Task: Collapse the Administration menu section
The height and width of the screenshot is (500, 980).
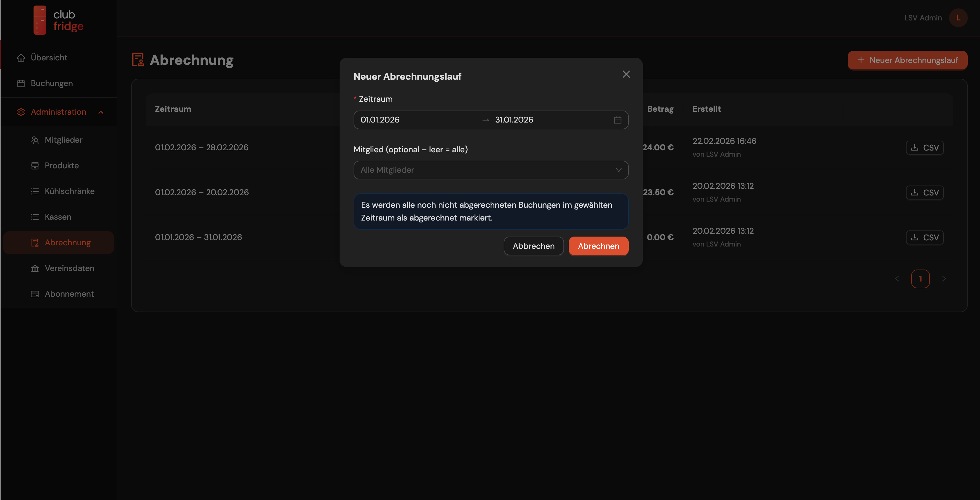Action: [101, 112]
